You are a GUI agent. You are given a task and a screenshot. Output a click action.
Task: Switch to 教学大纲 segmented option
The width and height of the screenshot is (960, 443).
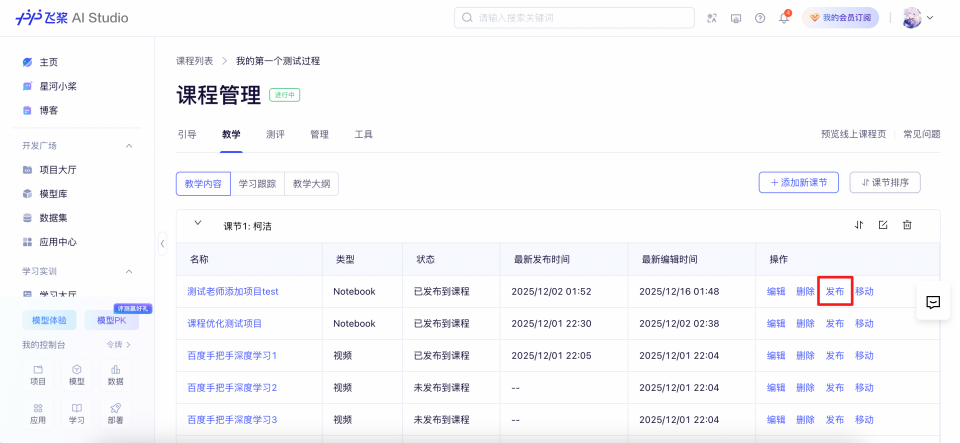click(x=311, y=183)
